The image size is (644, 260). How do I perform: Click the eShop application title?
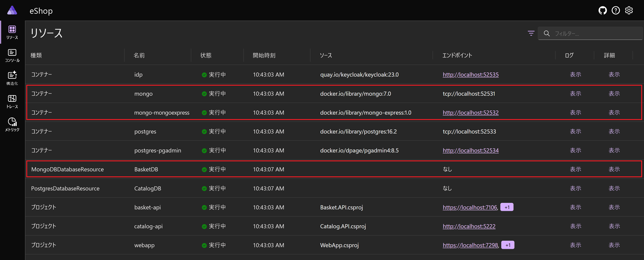pyautogui.click(x=41, y=11)
